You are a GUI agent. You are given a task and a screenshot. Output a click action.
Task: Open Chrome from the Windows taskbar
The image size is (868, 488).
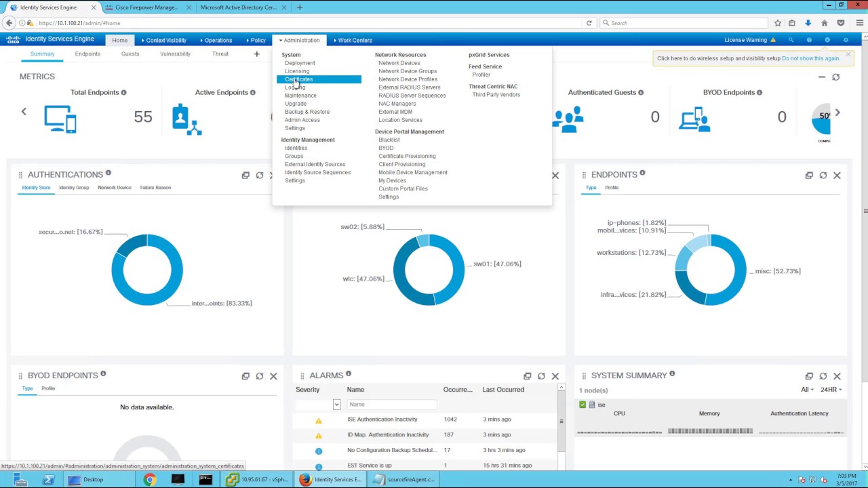coord(149,480)
